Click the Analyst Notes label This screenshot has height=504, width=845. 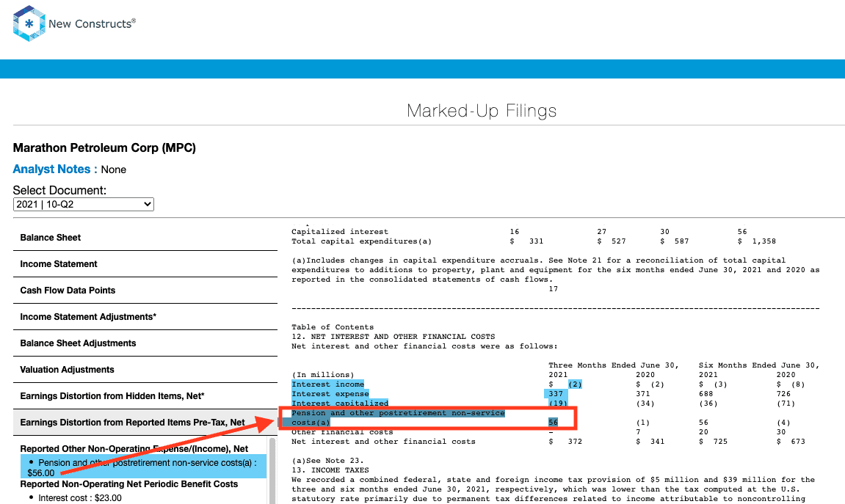pyautogui.click(x=55, y=169)
